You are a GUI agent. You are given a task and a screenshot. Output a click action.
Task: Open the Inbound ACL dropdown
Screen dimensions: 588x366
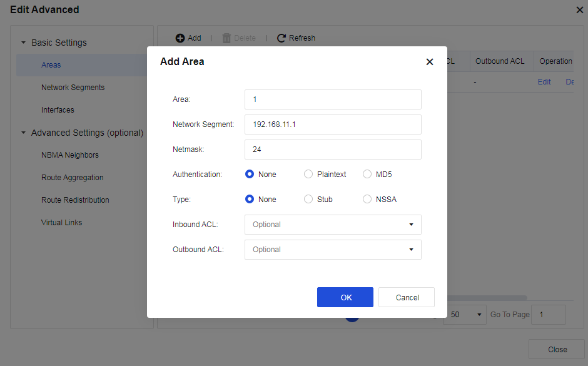click(333, 225)
